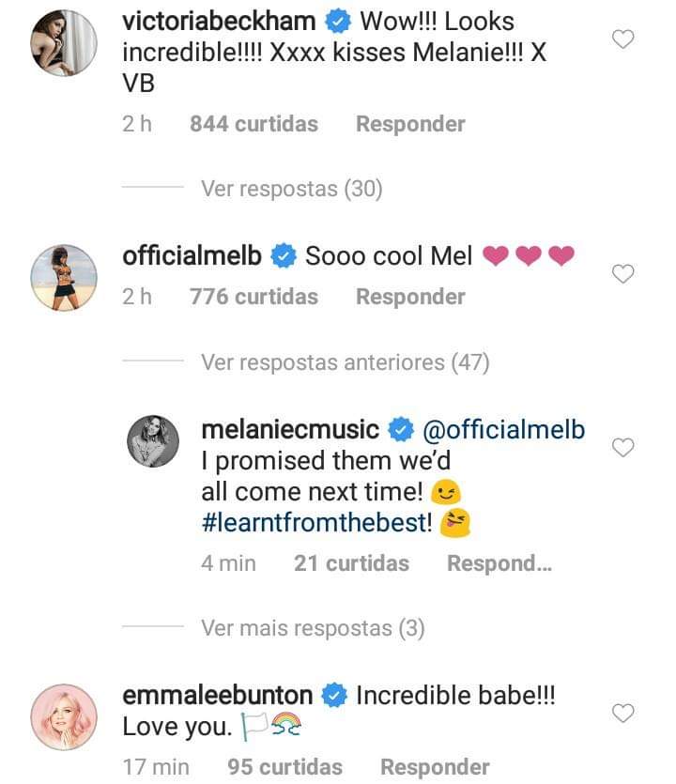676x784 pixels.
Task: Expand Ver respostas (30) replies
Action: point(291,189)
